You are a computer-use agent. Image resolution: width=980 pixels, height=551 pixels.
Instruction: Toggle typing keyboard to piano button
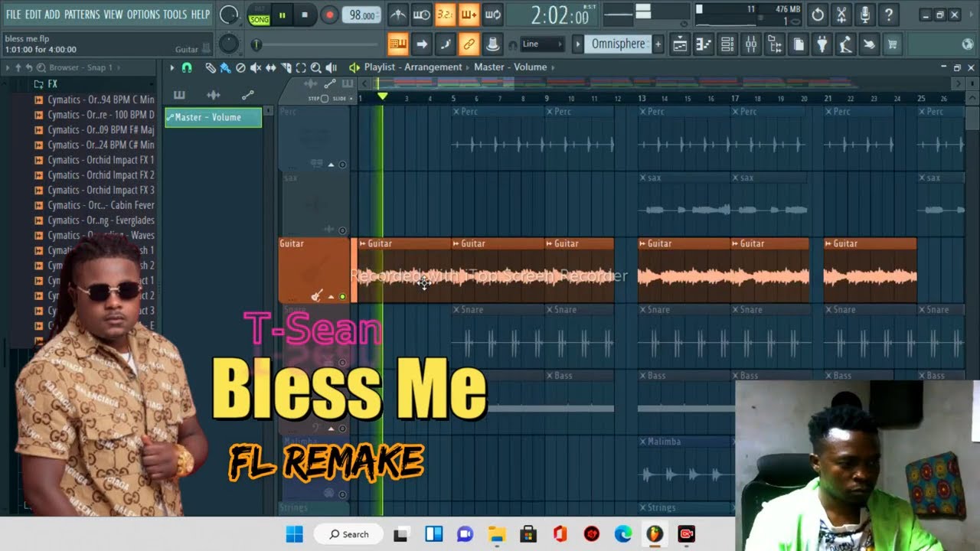click(397, 44)
